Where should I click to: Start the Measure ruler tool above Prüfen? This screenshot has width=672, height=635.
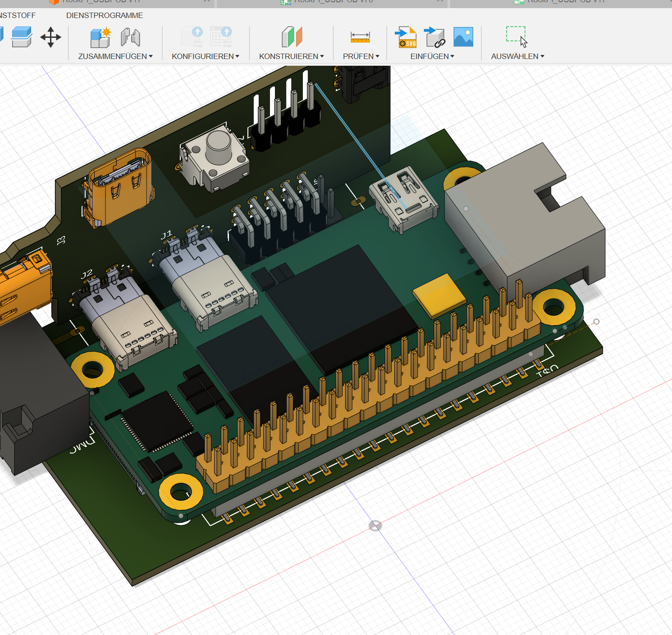[x=360, y=37]
